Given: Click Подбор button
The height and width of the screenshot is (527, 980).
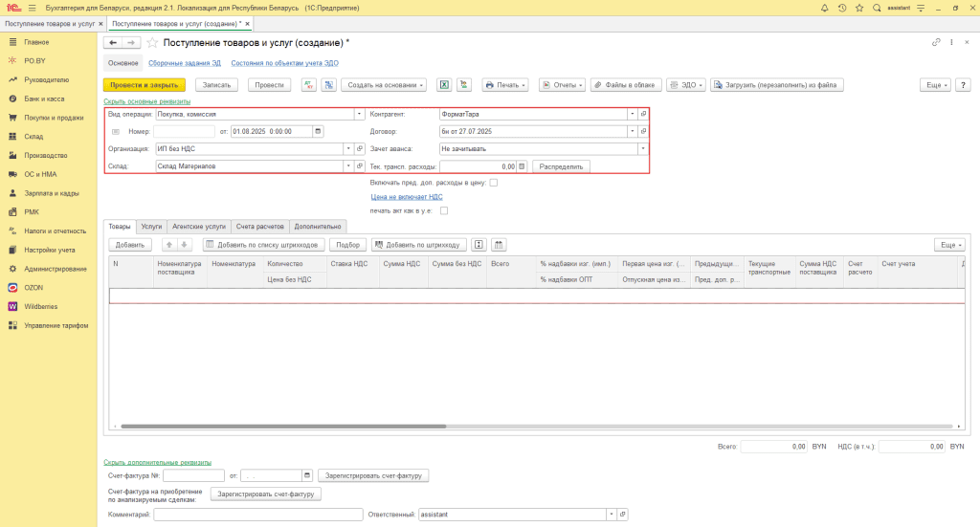Looking at the screenshot, I should (x=348, y=245).
